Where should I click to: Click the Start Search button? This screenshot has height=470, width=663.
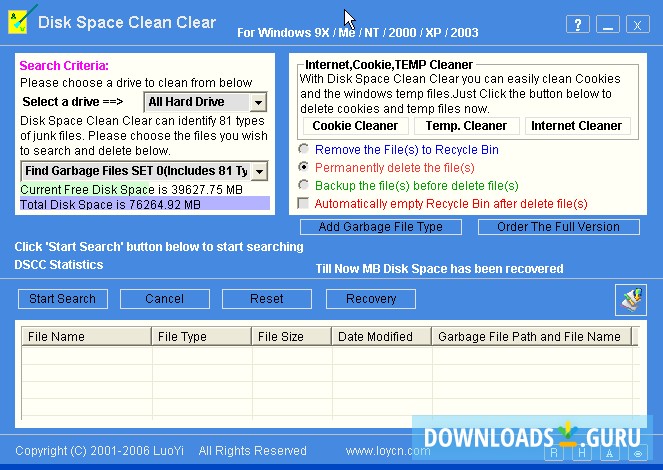63,299
